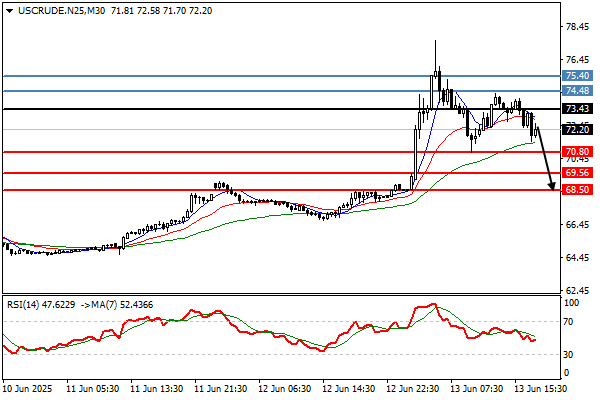Click the 78.45 price axis value
600x400 pixels.
pos(577,27)
